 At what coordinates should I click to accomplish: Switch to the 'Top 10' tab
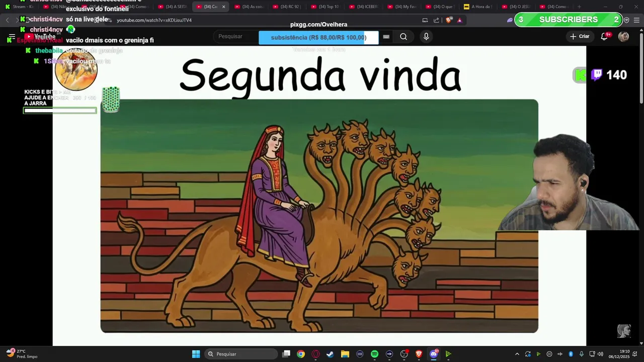point(326,7)
